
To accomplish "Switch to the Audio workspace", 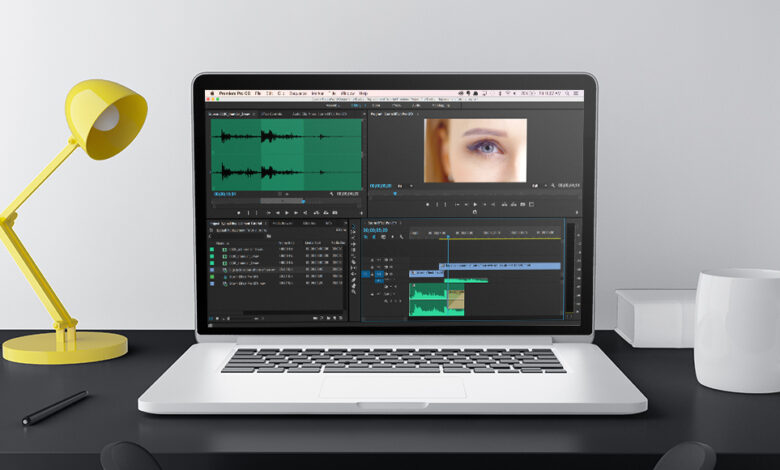I will click(416, 105).
